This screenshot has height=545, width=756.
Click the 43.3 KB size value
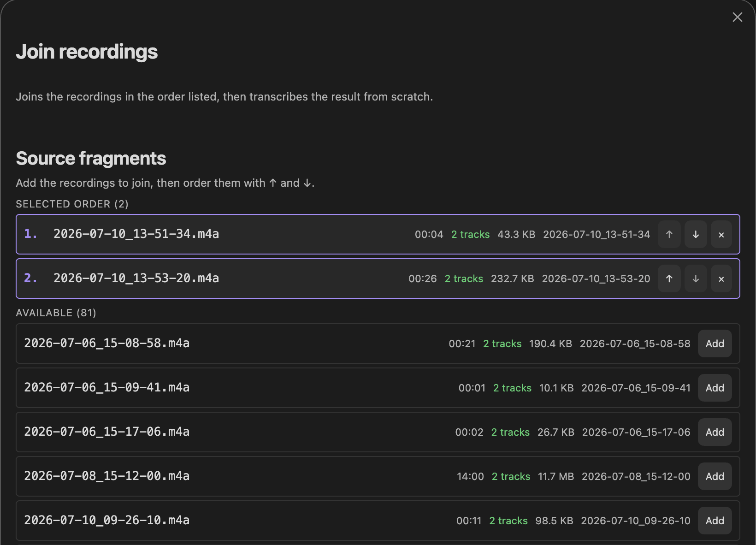[516, 234]
